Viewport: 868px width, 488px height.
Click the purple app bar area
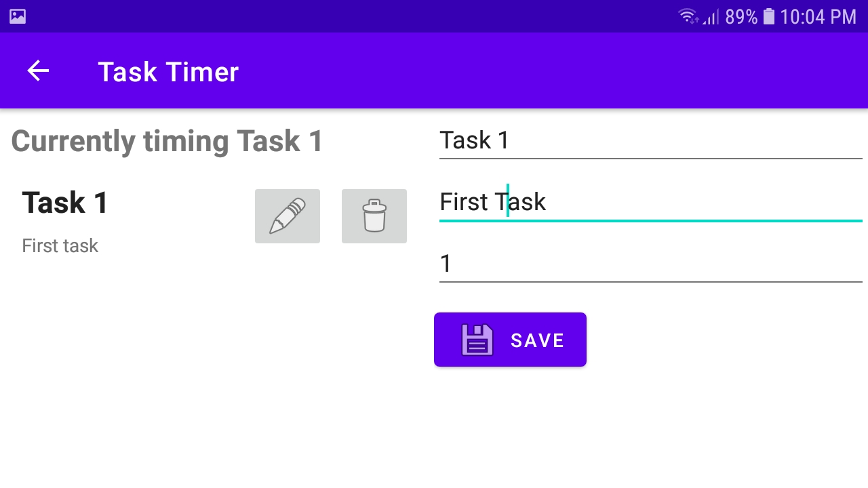coord(475,70)
